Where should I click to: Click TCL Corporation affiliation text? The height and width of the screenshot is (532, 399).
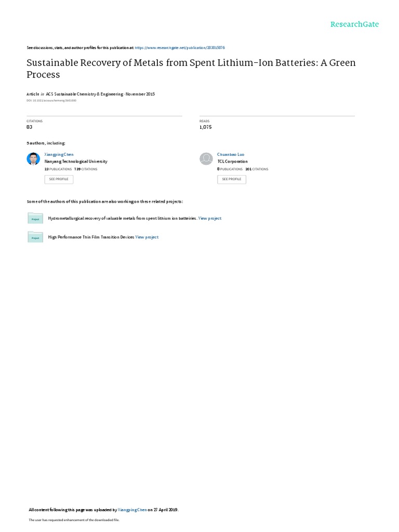tap(232, 162)
